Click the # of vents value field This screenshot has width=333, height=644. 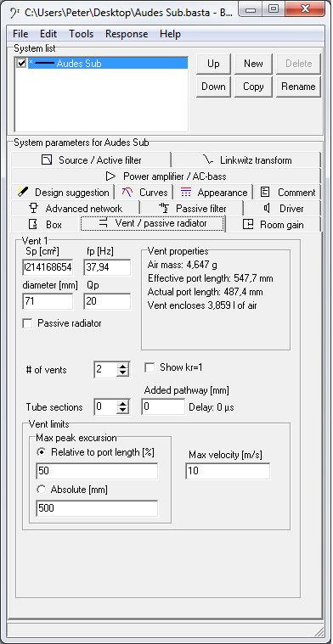pyautogui.click(x=105, y=370)
